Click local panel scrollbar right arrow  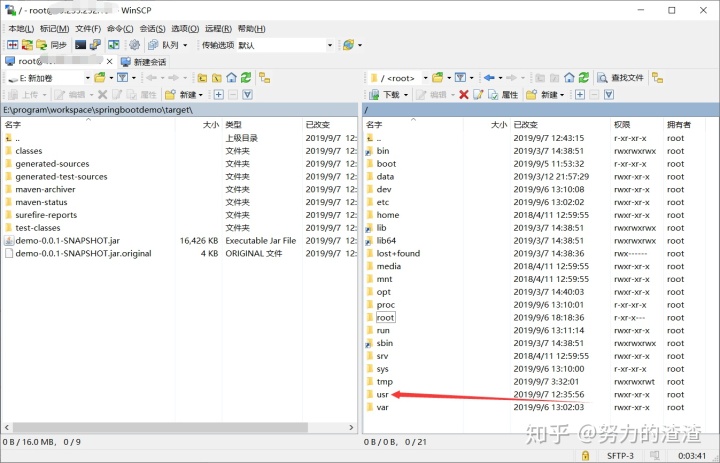(351, 427)
